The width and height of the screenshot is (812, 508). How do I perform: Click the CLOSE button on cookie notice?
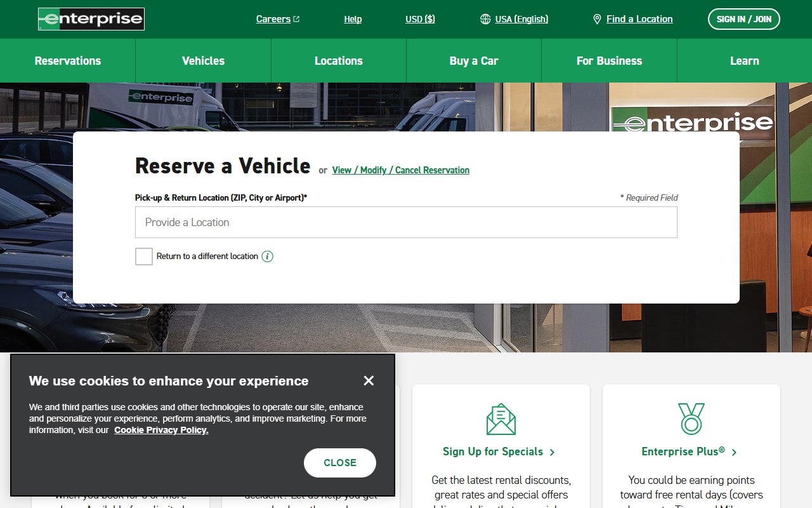(340, 463)
